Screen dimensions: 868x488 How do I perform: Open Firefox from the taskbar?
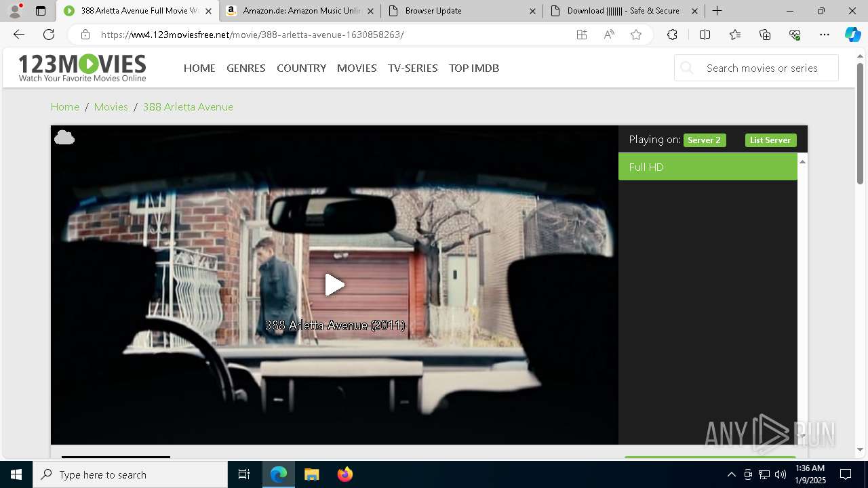tap(345, 474)
